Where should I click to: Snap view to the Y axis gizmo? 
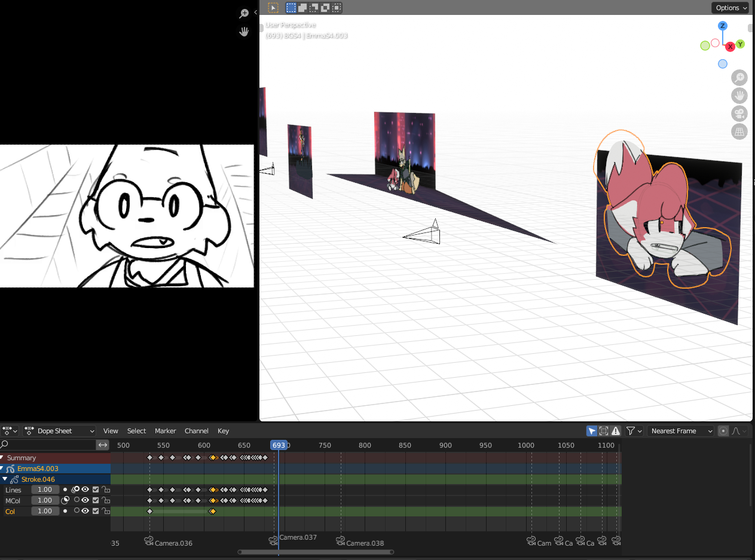point(740,44)
